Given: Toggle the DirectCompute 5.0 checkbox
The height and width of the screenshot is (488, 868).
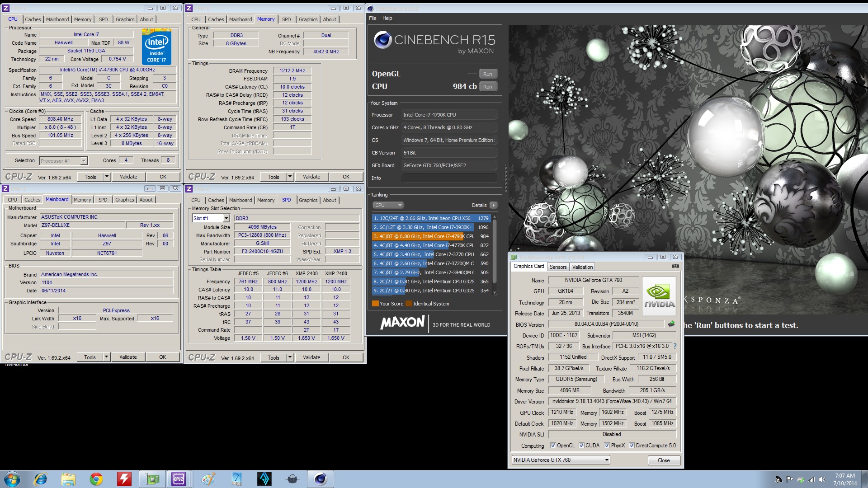Looking at the screenshot, I should [632, 446].
